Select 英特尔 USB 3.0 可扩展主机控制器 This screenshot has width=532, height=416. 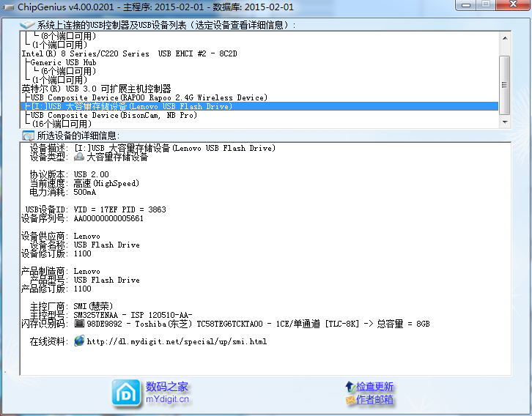pyautogui.click(x=96, y=89)
